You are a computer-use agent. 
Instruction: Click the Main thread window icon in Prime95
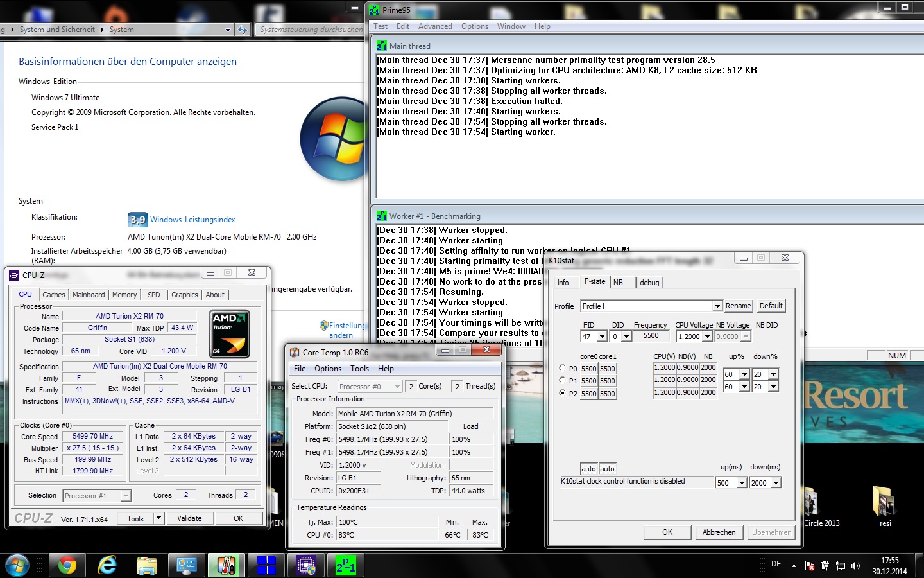coord(382,46)
